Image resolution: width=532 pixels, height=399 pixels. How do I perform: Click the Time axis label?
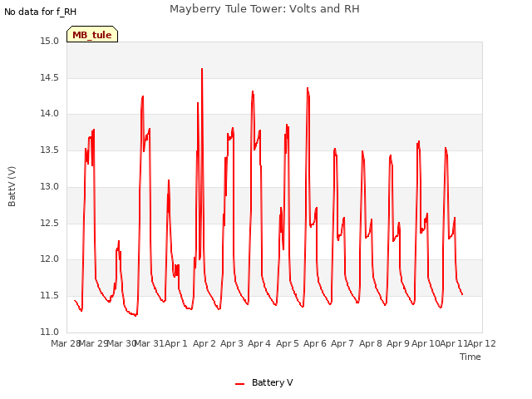point(470,357)
